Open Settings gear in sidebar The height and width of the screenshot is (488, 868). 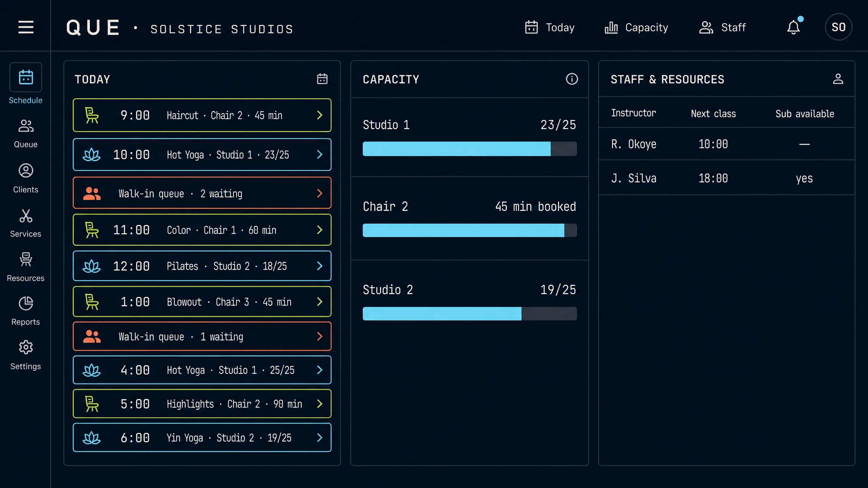(x=26, y=347)
